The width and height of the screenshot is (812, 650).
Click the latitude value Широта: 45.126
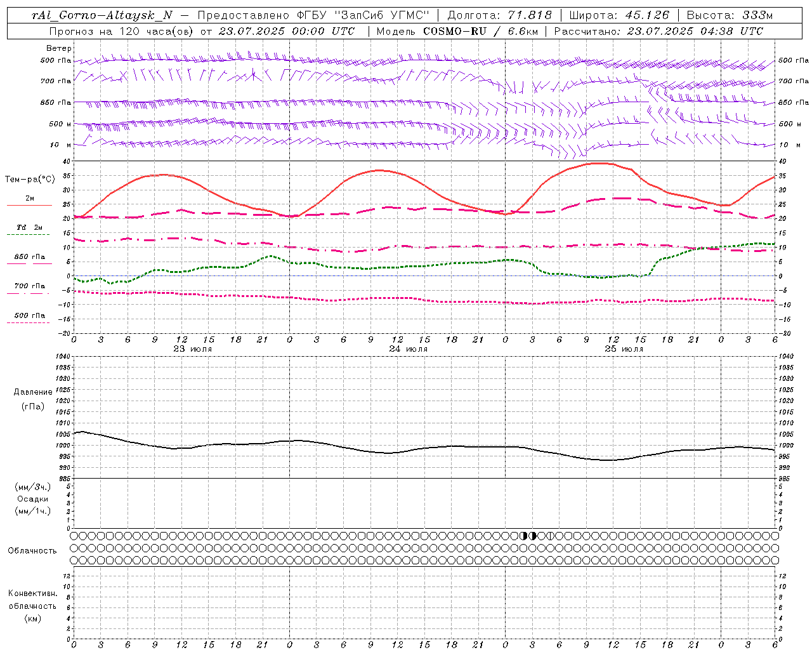tap(619, 15)
